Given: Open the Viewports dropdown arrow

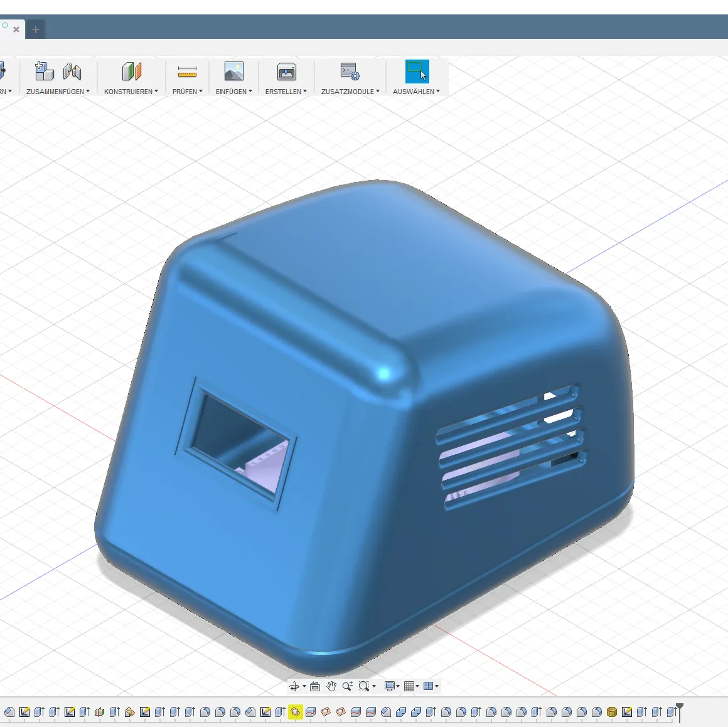Looking at the screenshot, I should point(436,687).
